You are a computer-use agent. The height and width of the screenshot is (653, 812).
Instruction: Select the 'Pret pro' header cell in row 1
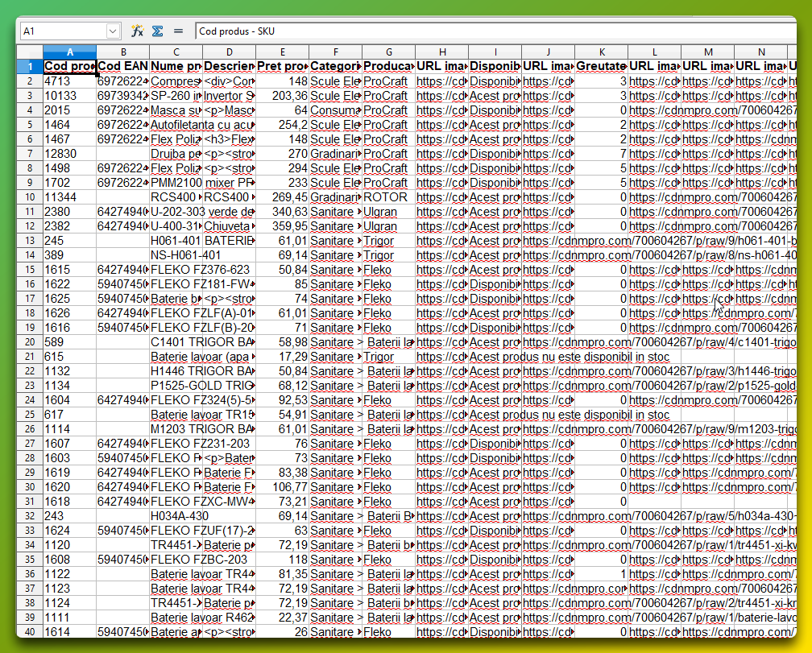[x=282, y=66]
